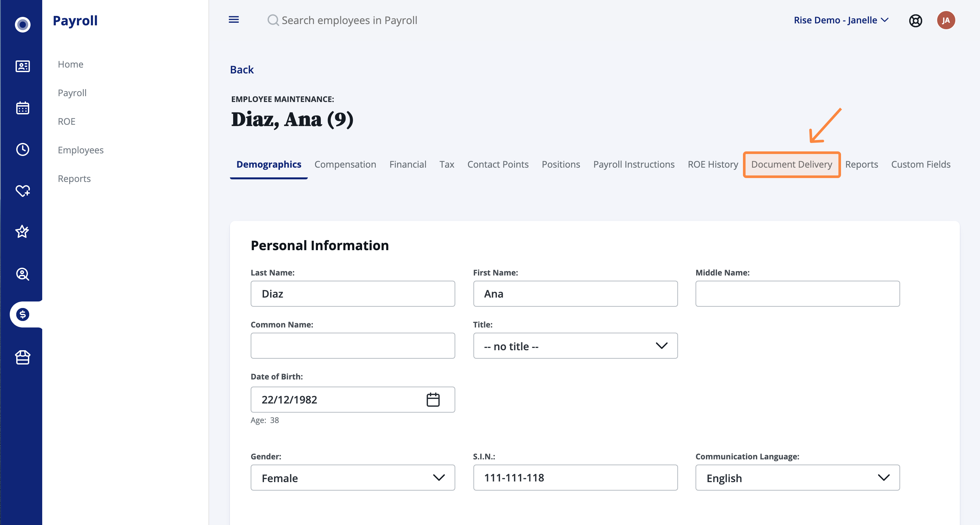The image size is (980, 525).
Task: Switch to the Positions tab
Action: click(x=561, y=164)
